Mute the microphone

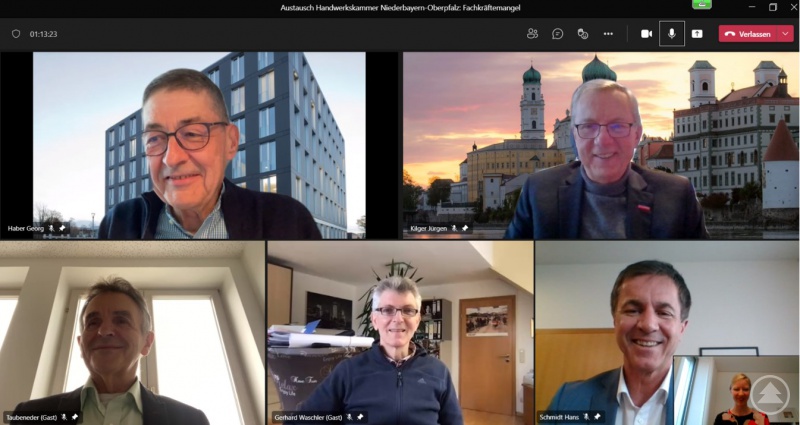671,33
